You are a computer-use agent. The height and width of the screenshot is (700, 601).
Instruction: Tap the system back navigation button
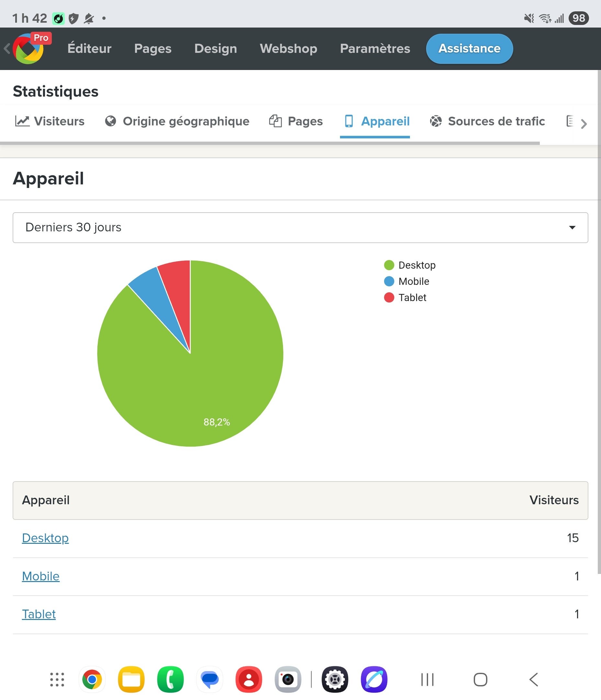click(x=533, y=679)
